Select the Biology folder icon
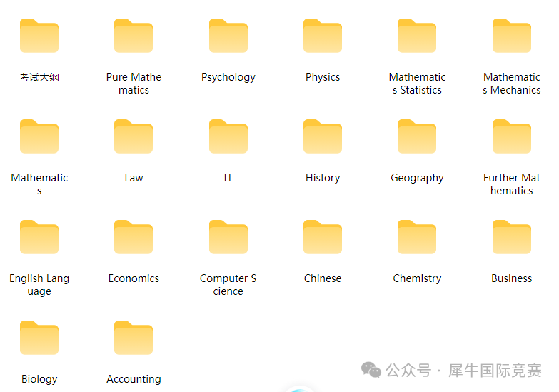Image resolution: width=559 pixels, height=392 pixels. click(39, 338)
